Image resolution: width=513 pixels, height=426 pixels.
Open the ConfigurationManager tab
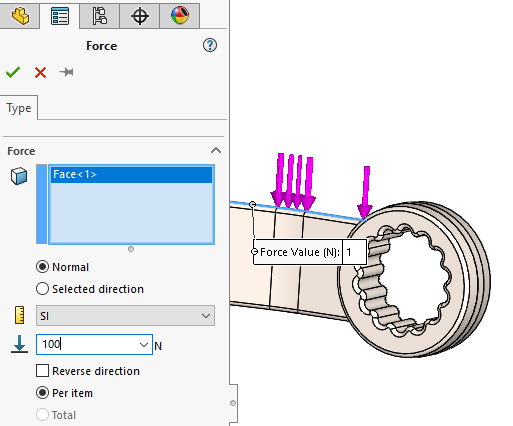click(100, 16)
